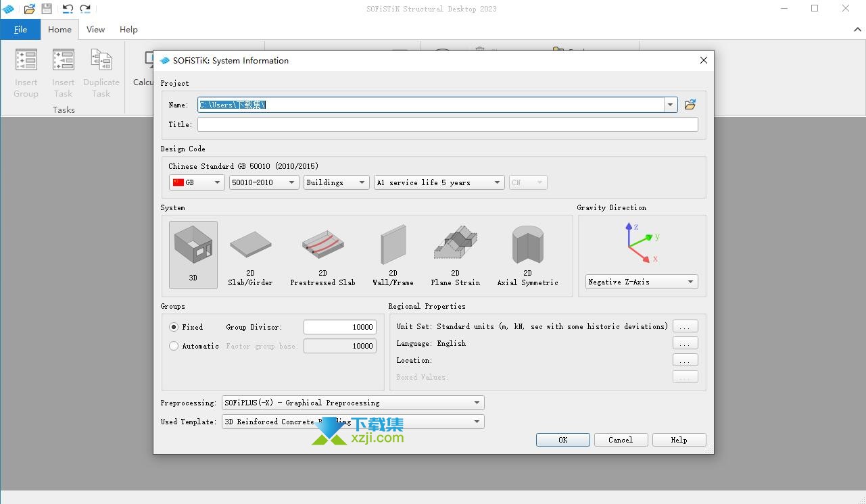
Task: Open A1 service life dropdown
Action: pos(439,182)
